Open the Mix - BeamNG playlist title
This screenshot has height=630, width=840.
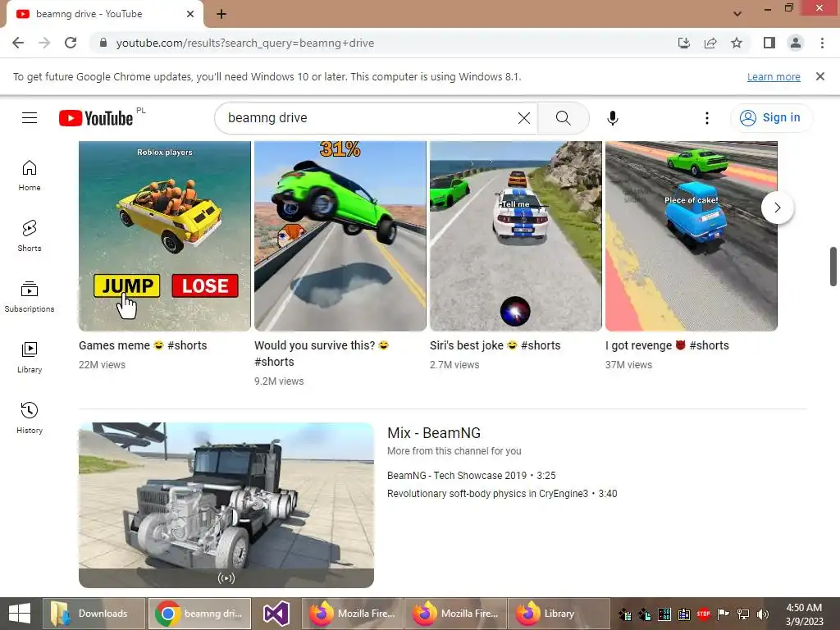(x=434, y=433)
